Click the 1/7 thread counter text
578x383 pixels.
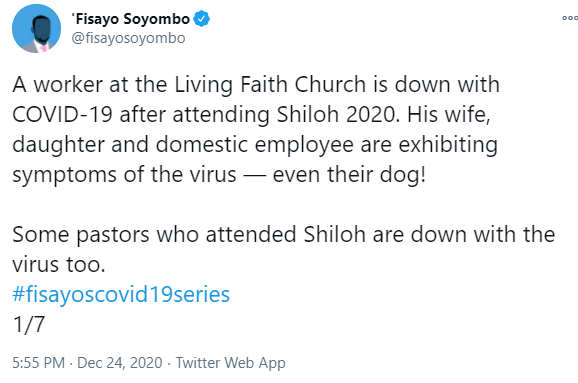click(x=28, y=324)
